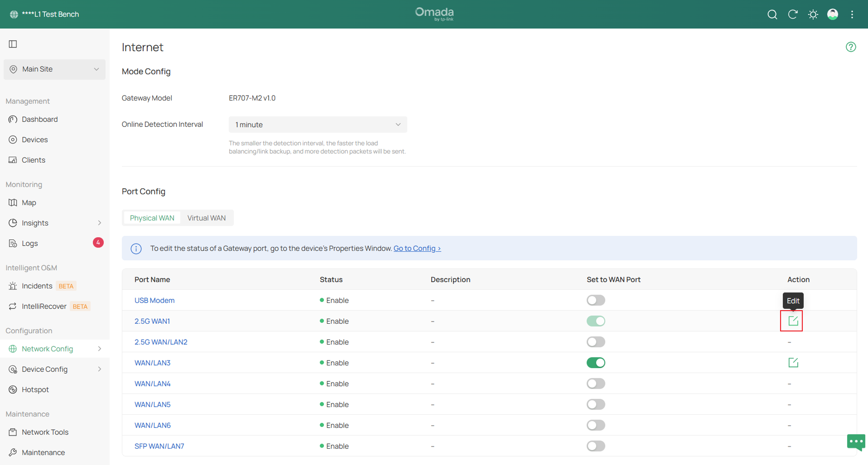Follow the Go to Config link

point(417,248)
